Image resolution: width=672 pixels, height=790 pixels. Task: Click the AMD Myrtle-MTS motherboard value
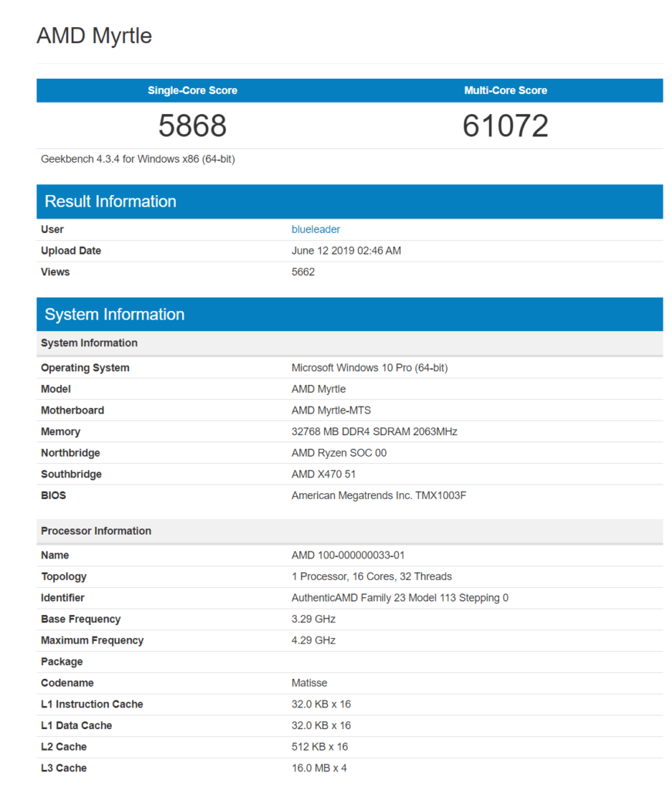click(x=330, y=410)
